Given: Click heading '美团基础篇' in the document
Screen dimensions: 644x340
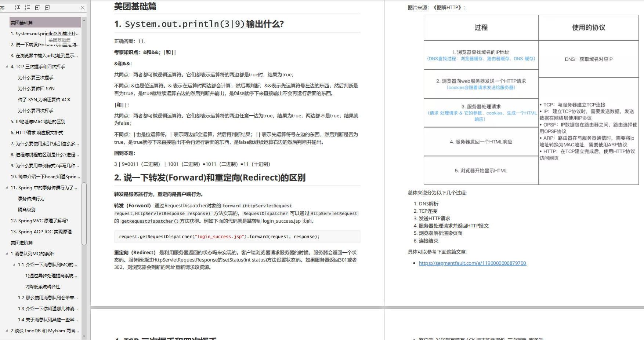Looking at the screenshot, I should (135, 6).
